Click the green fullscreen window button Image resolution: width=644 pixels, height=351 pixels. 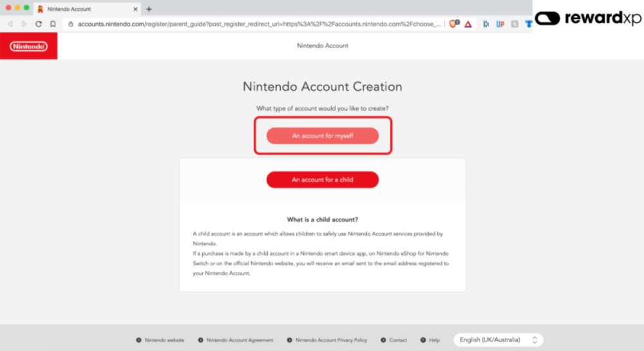26,8
